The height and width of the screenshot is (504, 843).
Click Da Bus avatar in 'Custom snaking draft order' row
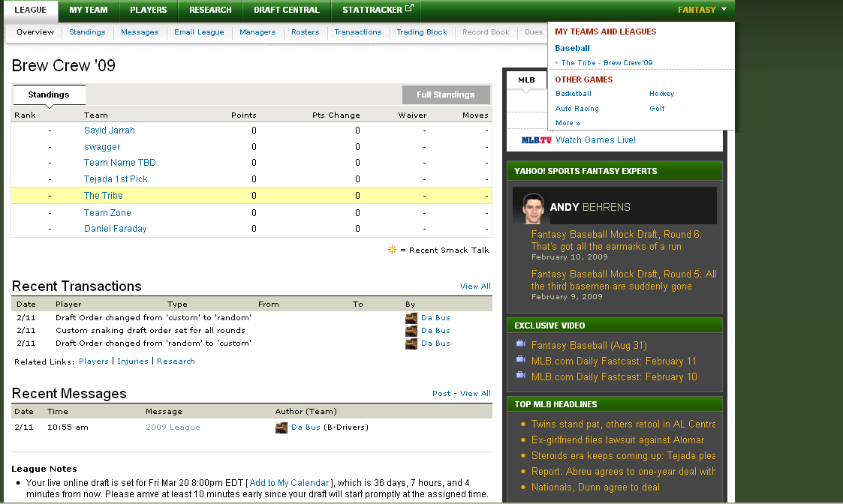tap(411, 331)
